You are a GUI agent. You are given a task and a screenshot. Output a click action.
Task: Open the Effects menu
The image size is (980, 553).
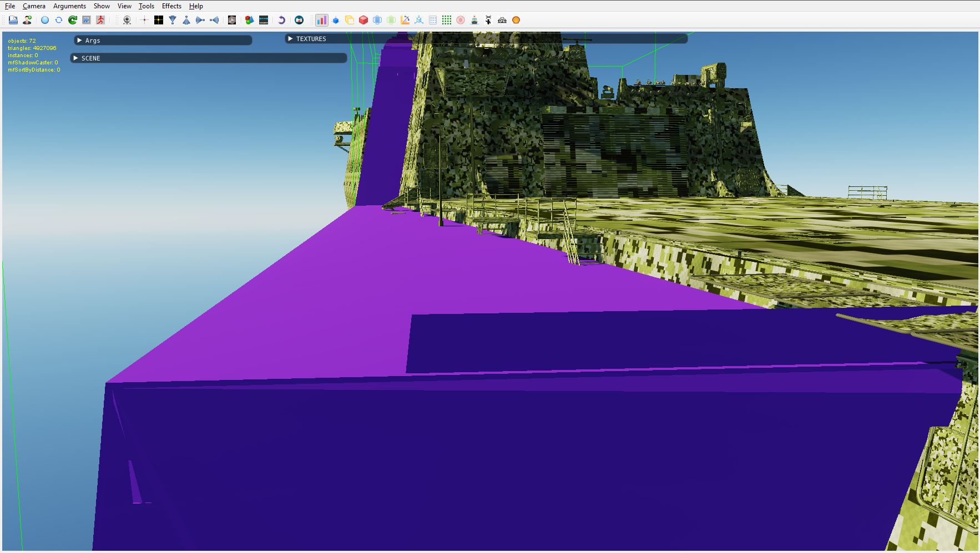pos(171,6)
